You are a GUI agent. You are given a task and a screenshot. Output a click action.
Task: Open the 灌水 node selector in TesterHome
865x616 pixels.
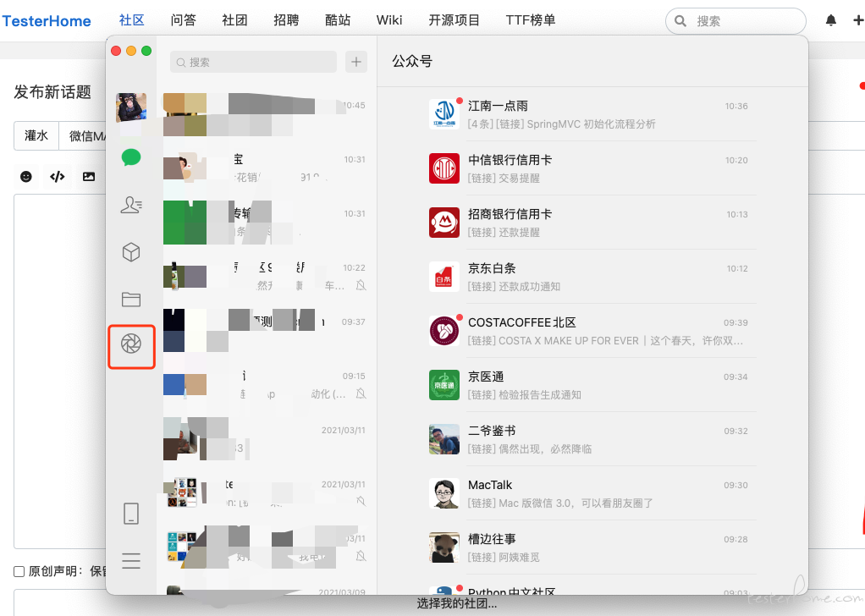click(x=36, y=135)
